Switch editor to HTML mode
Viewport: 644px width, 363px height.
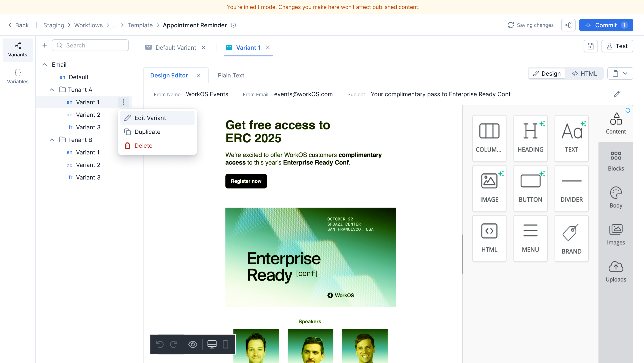(x=584, y=74)
